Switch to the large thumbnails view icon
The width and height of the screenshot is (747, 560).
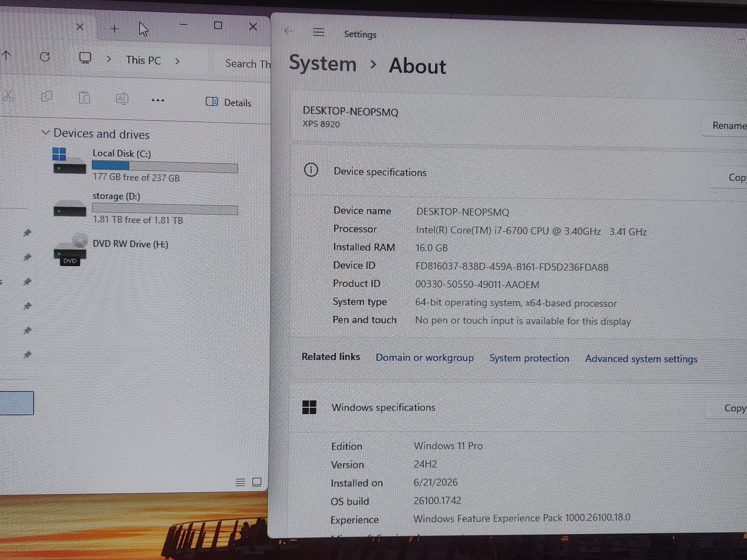point(257,482)
